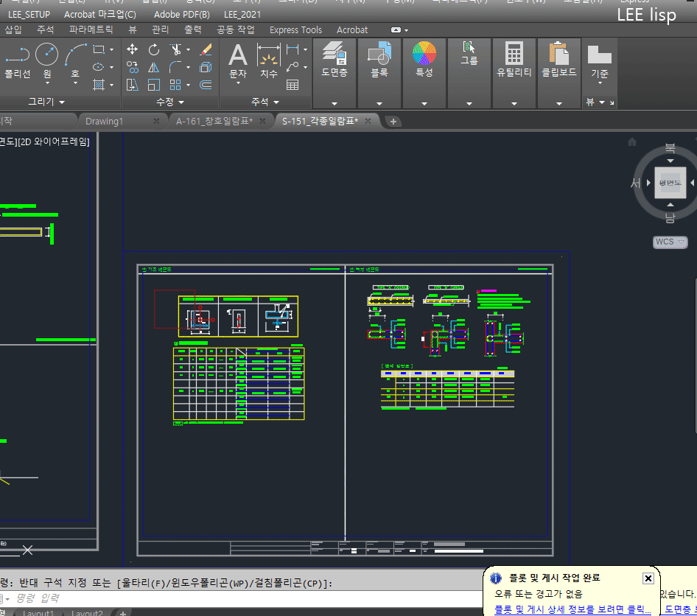
Task: Click the plot details link in notification
Action: point(572,609)
